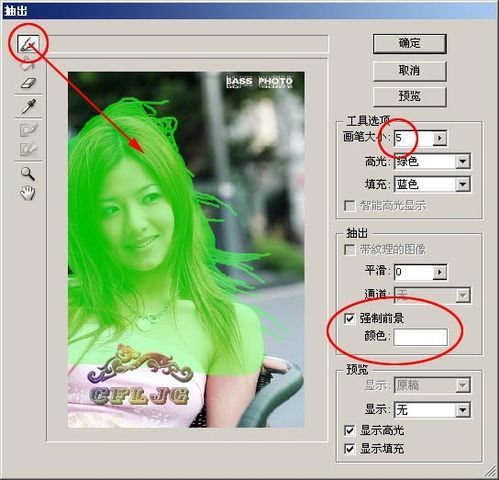499x480 pixels.
Task: Toggle the 显示高光 checkbox
Action: click(349, 430)
